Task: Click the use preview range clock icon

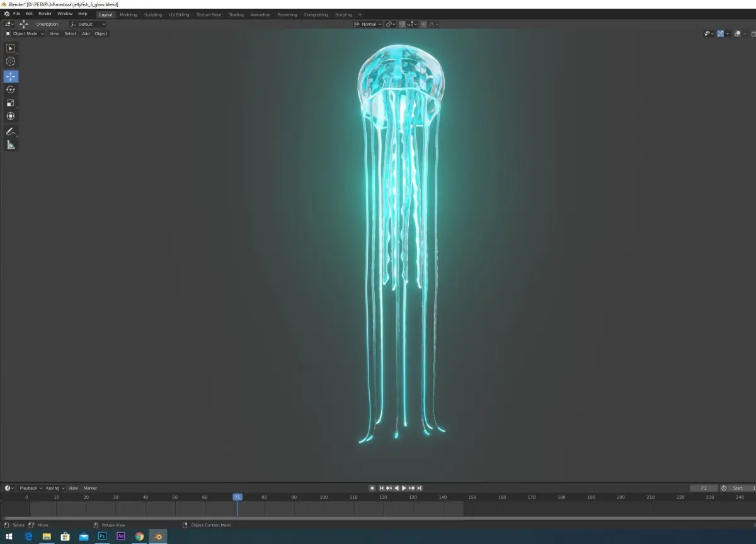Action: click(x=724, y=488)
